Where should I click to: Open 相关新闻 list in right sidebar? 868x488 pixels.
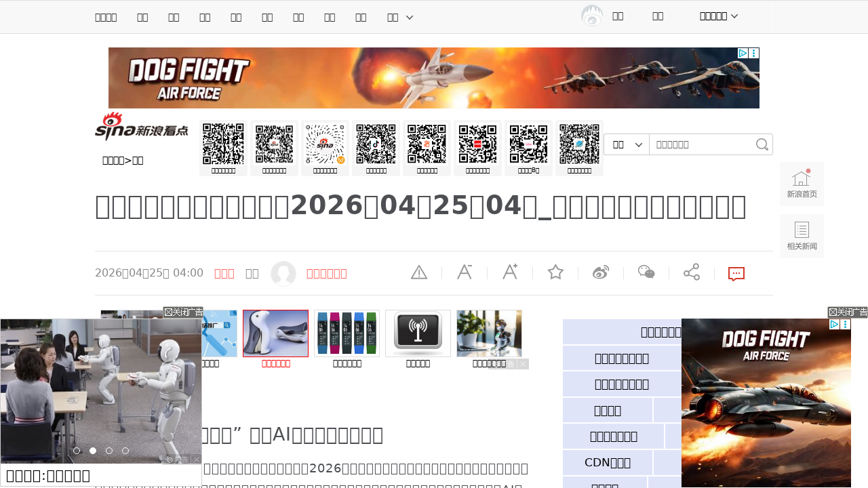[x=802, y=236]
